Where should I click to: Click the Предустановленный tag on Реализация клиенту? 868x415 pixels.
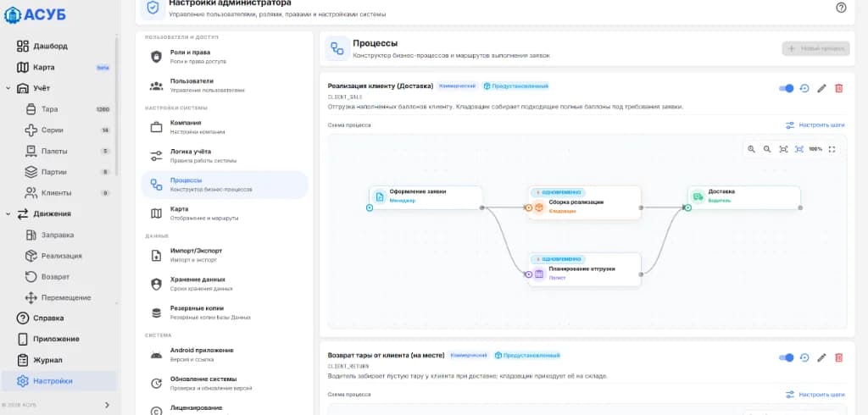click(x=515, y=86)
